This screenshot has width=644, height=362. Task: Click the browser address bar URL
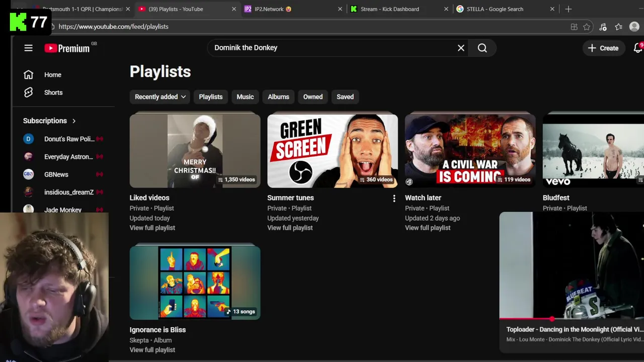coord(113,27)
